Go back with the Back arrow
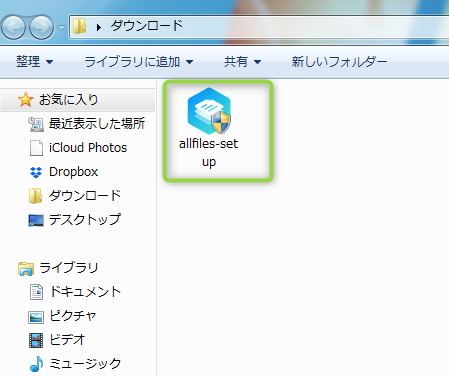Screen dimensions: 449x376 pyautogui.click(x=13, y=27)
